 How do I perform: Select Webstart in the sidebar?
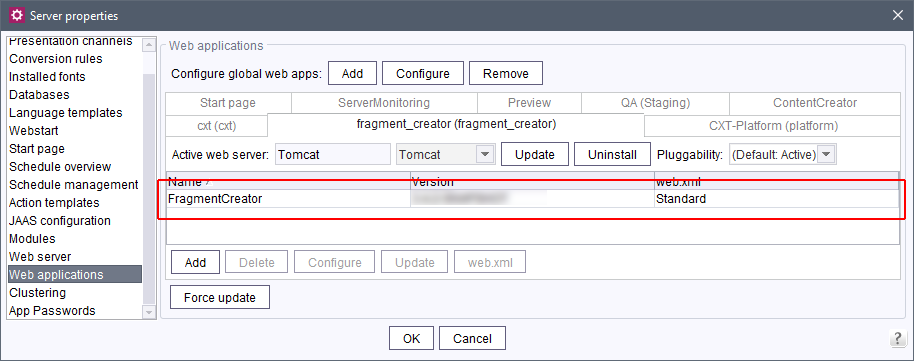tap(75, 131)
